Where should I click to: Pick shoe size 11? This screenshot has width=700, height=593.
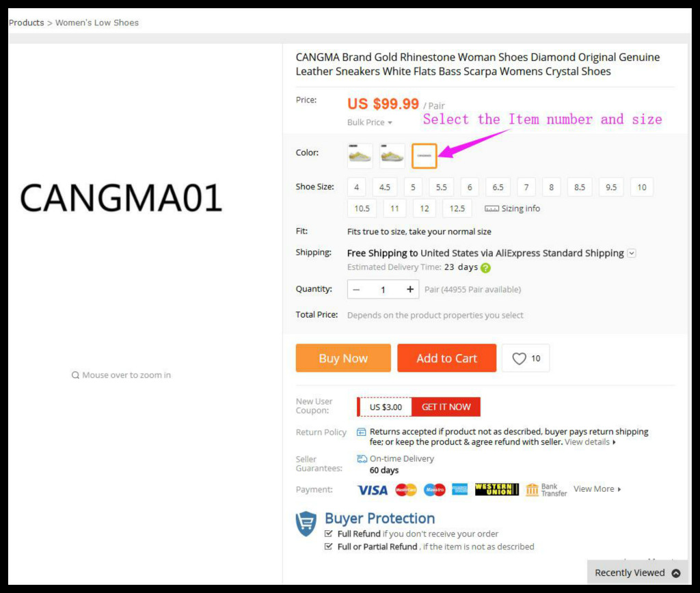(394, 209)
